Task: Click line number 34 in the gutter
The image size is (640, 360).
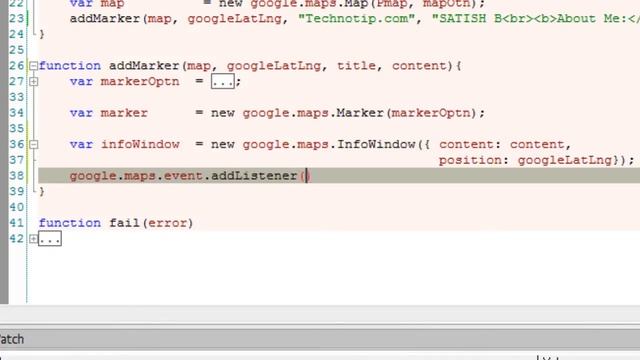Action: tap(17, 113)
